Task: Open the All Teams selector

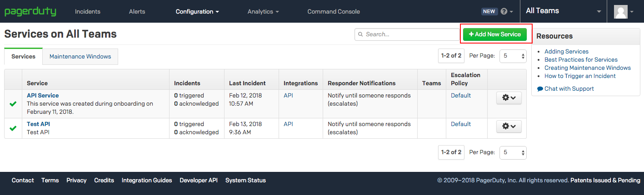Action: 563,11
